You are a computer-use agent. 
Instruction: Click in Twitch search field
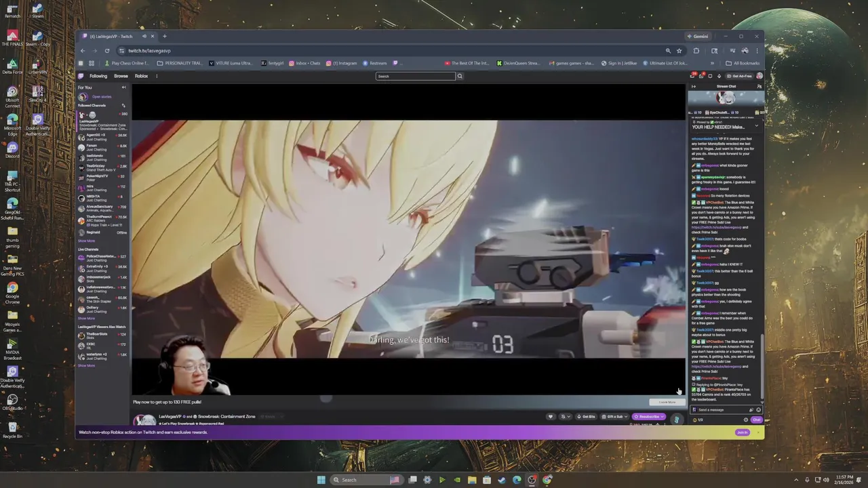click(415, 76)
